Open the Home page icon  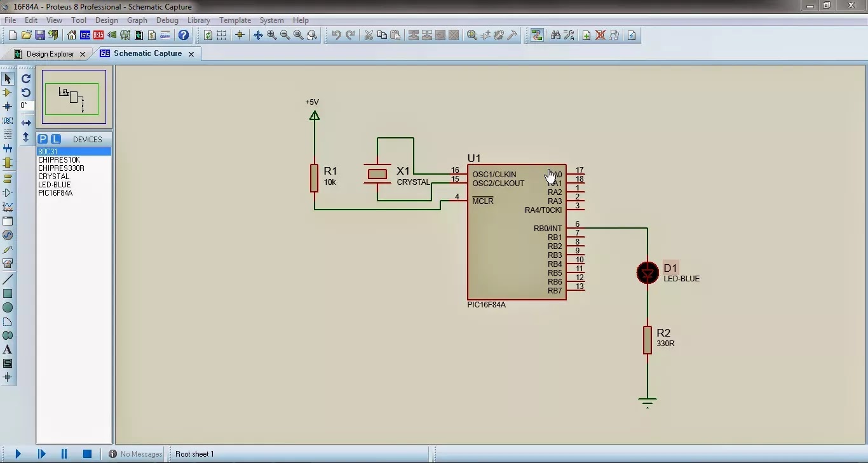71,35
